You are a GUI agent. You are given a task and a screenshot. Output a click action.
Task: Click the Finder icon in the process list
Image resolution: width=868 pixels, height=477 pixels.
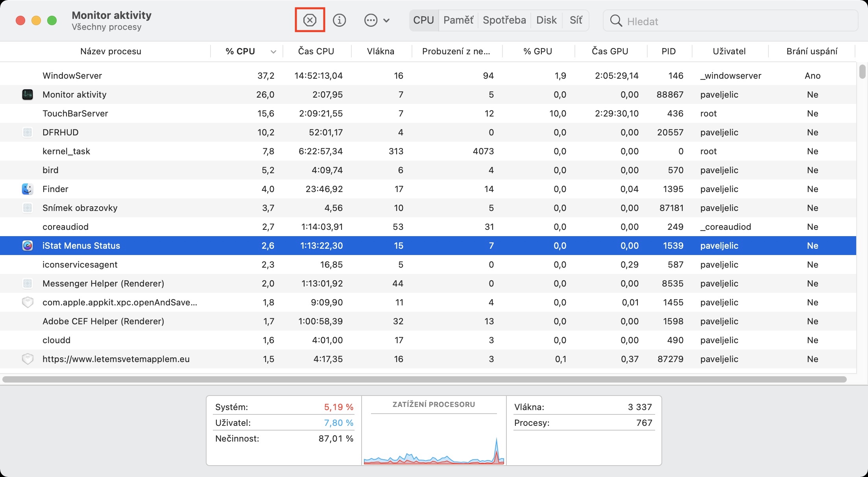click(28, 189)
